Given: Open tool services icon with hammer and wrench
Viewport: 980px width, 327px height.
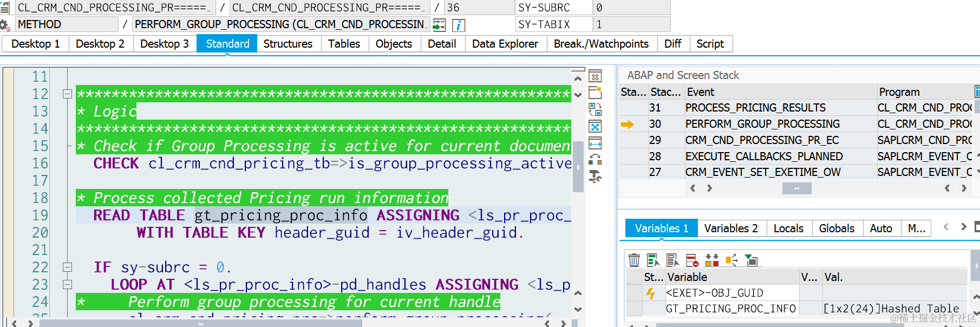Looking at the screenshot, I should coord(595,176).
